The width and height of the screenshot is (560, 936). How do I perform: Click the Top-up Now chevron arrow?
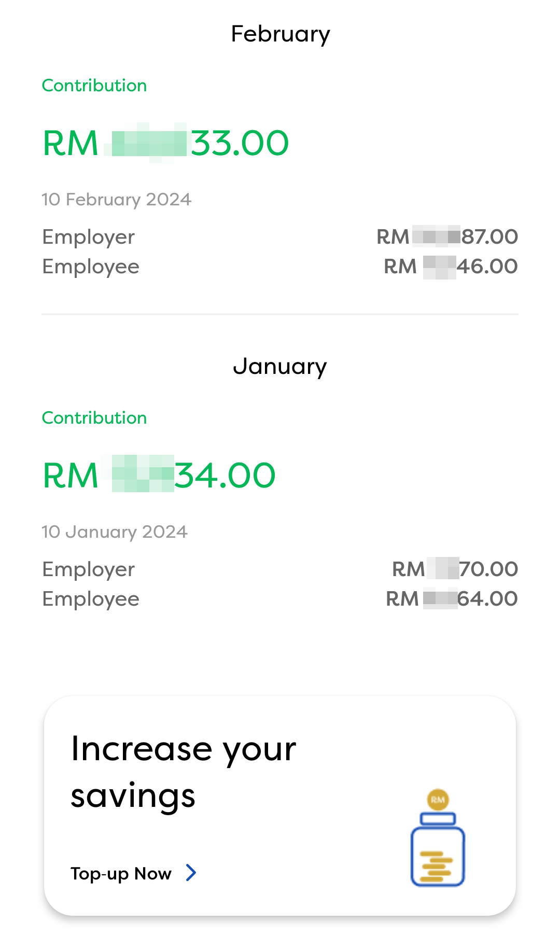click(x=191, y=873)
